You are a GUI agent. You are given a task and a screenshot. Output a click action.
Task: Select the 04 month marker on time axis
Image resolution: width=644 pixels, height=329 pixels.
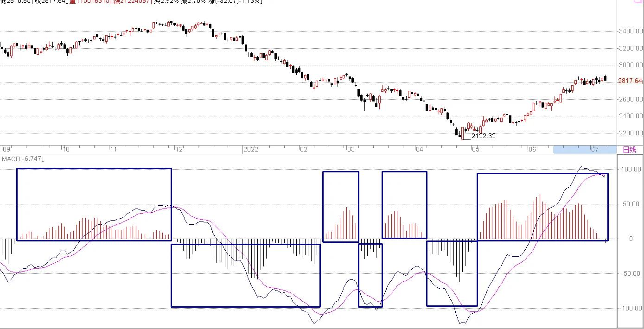419,149
